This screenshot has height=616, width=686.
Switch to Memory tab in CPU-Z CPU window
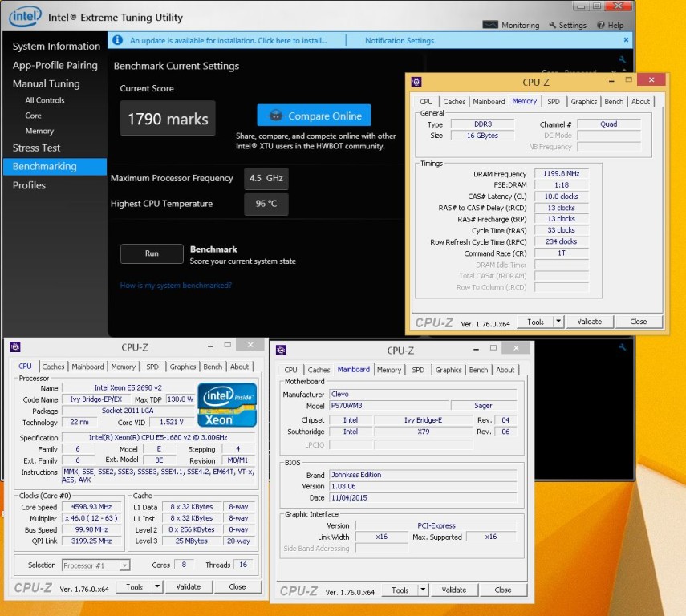[x=123, y=367]
